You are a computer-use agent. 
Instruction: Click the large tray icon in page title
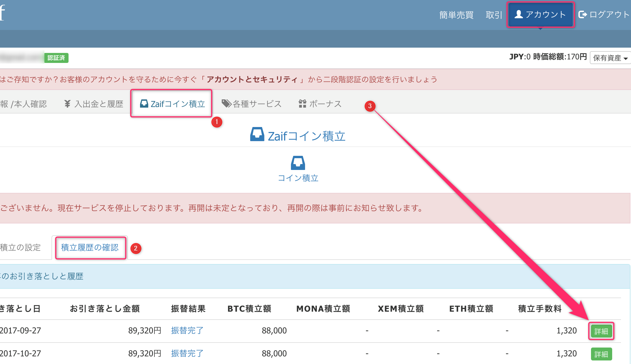click(x=257, y=135)
